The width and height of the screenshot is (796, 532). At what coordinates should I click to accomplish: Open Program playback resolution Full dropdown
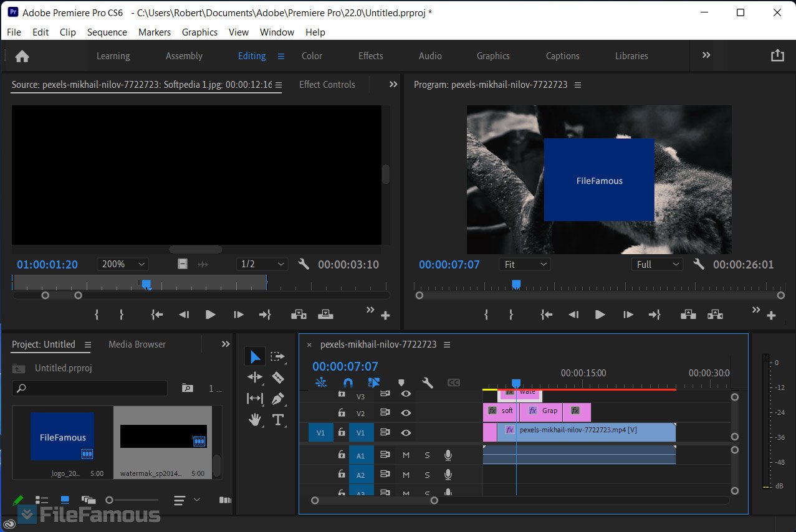657,264
